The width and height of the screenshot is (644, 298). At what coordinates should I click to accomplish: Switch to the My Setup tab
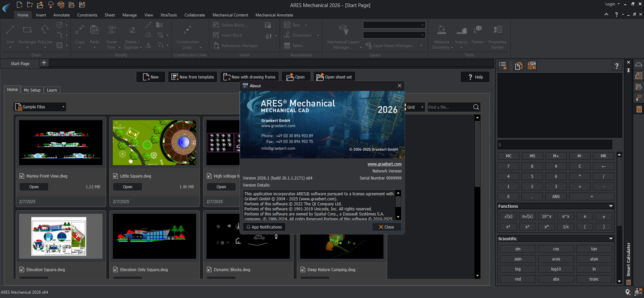tap(32, 90)
